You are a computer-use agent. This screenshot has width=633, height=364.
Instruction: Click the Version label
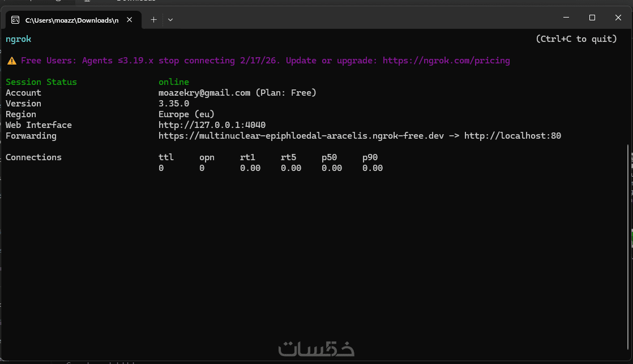[x=23, y=104]
